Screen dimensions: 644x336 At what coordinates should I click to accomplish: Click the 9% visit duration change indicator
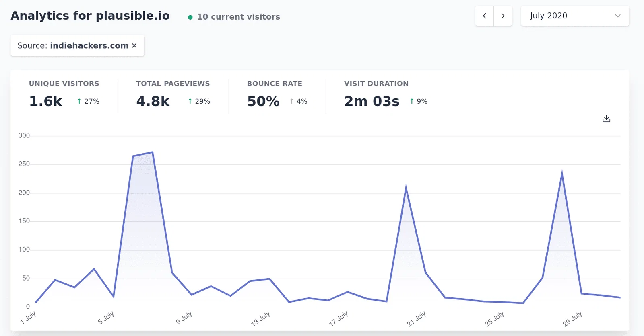[x=419, y=101]
